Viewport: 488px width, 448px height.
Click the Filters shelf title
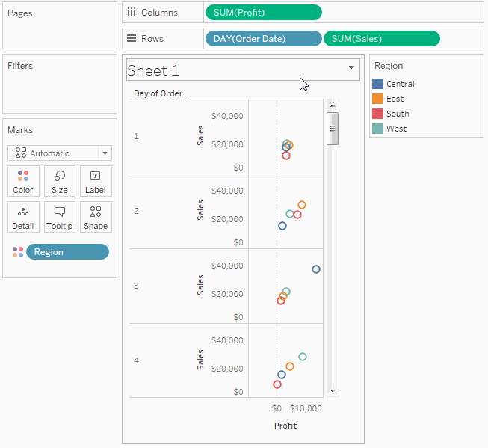coord(20,66)
